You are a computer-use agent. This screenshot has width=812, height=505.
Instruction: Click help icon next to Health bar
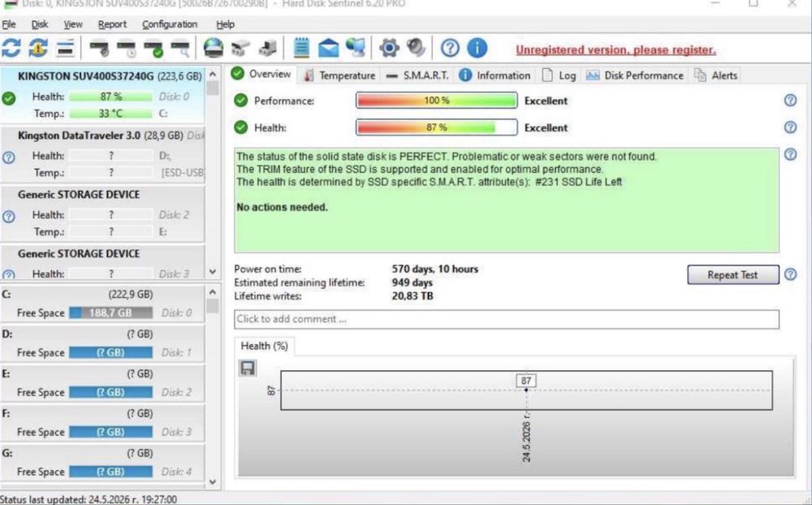(x=790, y=127)
